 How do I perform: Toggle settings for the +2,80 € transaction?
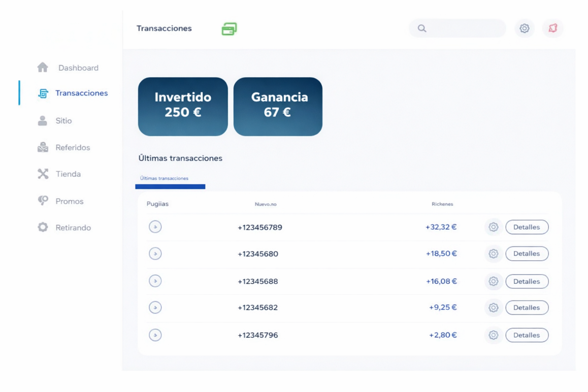493,335
